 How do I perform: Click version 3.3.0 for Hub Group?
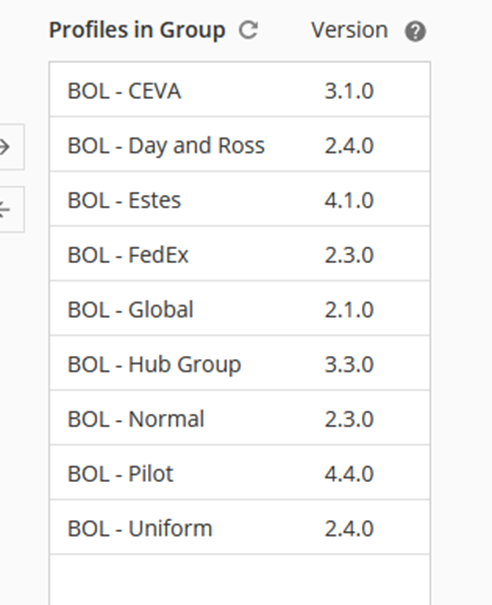(x=349, y=365)
